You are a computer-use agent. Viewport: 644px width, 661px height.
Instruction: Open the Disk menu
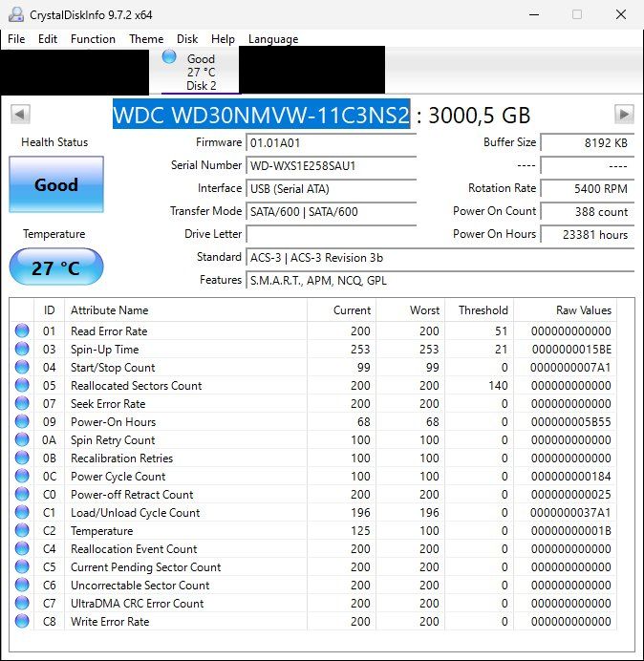coord(187,39)
